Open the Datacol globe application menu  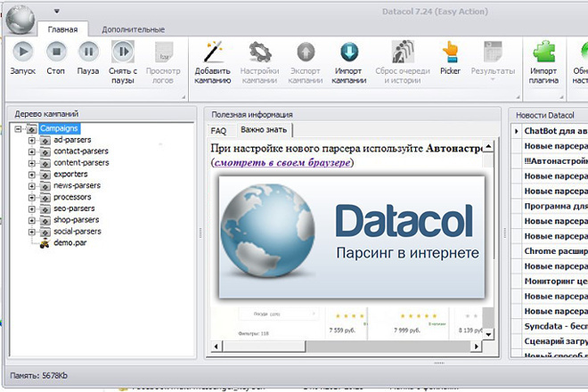[x=20, y=20]
